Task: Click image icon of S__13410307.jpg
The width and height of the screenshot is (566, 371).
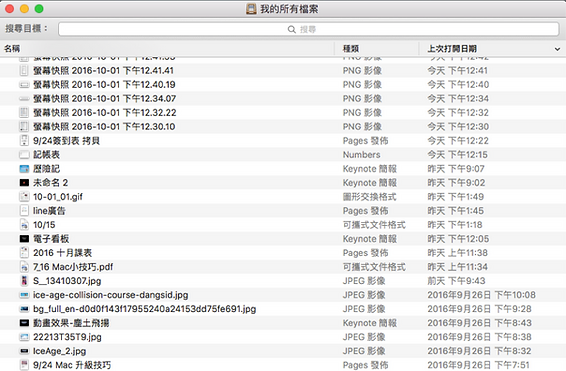Action: (x=24, y=281)
